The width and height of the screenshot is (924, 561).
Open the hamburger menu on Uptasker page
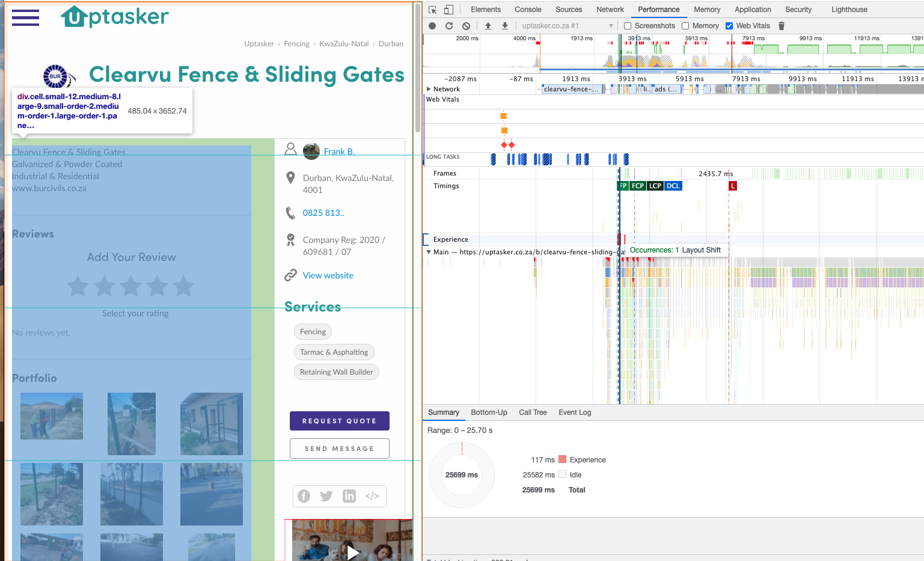coord(25,17)
